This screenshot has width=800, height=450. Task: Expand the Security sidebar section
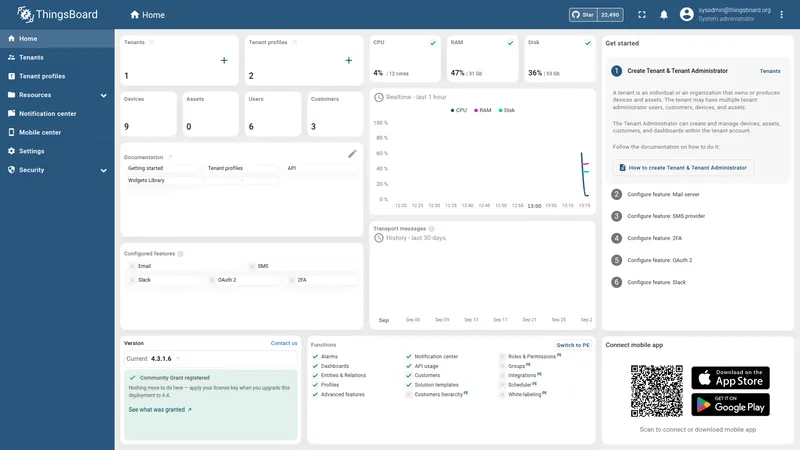coord(57,170)
